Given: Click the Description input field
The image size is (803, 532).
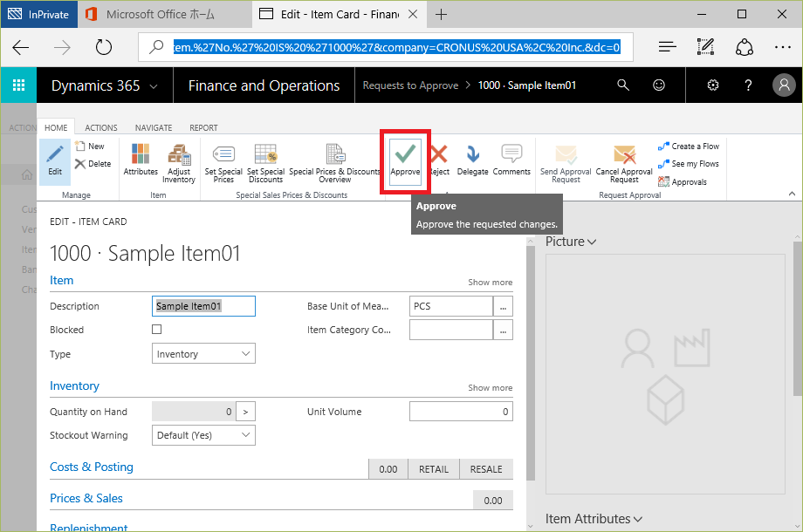Looking at the screenshot, I should (x=203, y=306).
